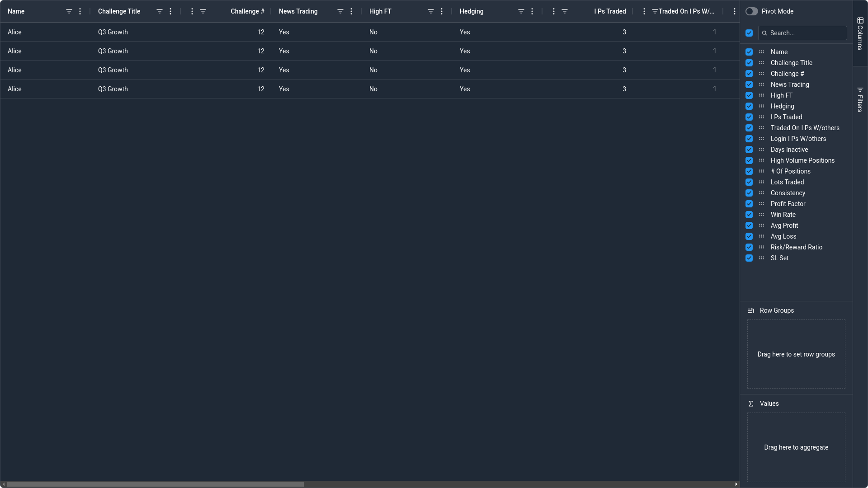
Task: Click the Challenge Title column filter icon
Action: (x=160, y=11)
